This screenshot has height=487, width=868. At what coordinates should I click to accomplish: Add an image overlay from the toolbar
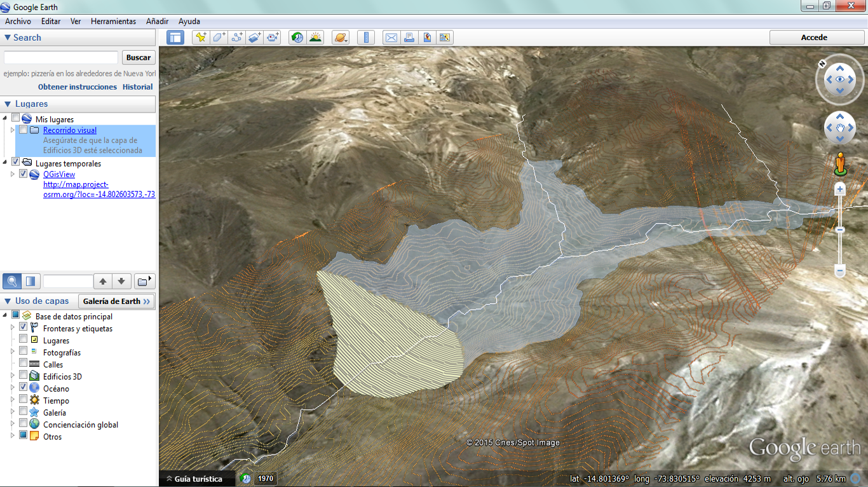[x=255, y=38]
